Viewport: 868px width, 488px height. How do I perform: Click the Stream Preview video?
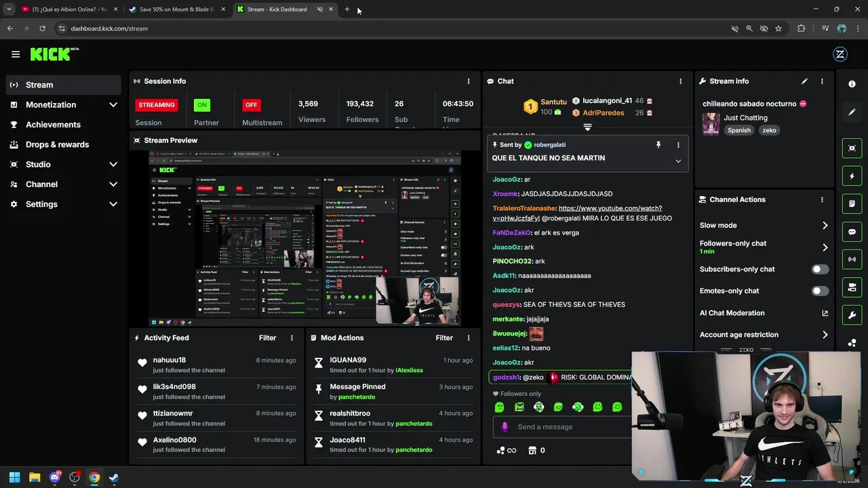click(304, 239)
